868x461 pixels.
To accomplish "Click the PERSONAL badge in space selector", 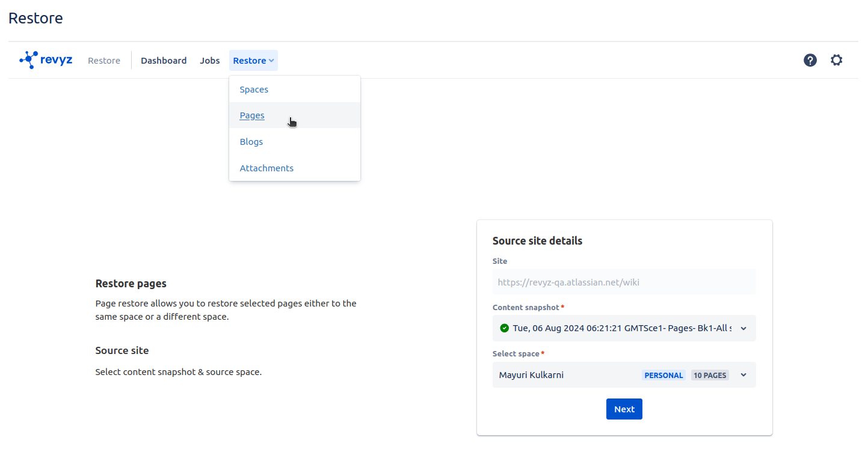I will pyautogui.click(x=663, y=375).
